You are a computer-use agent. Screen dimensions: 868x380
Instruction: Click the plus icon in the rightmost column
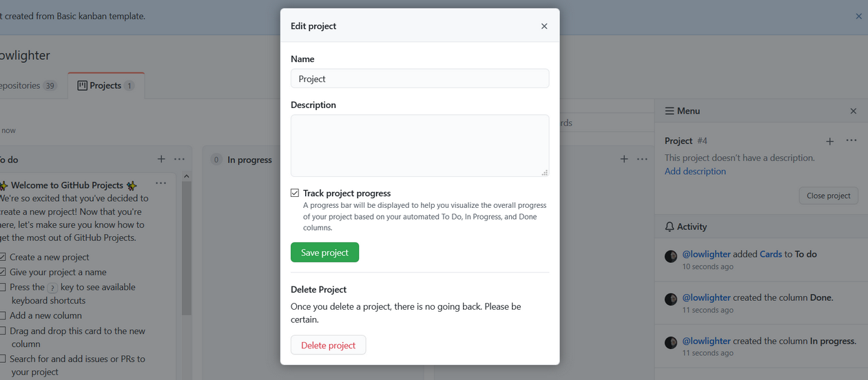[624, 159]
